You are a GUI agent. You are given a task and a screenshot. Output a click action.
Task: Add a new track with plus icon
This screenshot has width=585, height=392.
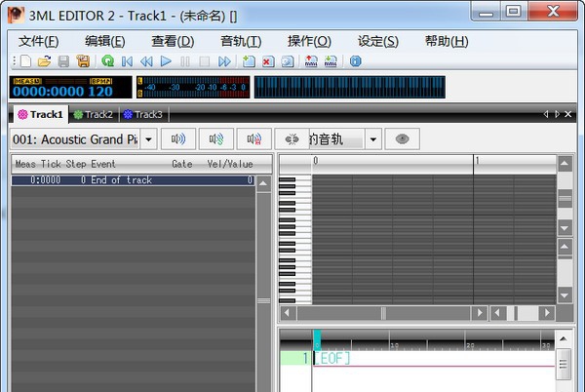[249, 61]
